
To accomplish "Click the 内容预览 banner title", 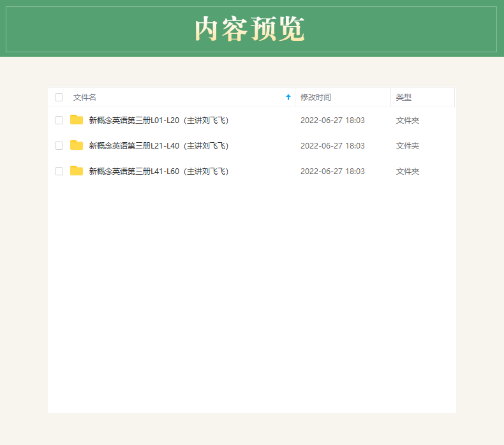I will coord(249,29).
